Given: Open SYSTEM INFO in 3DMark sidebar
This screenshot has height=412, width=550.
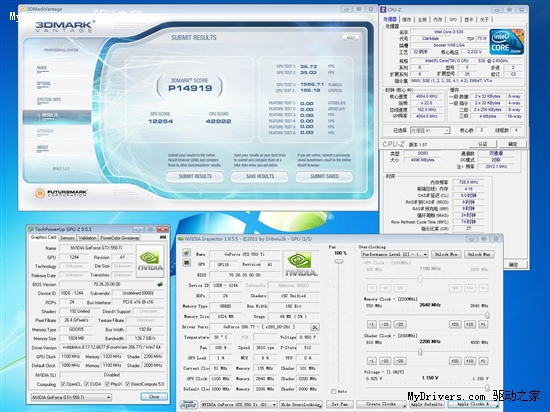Looking at the screenshot, I should click(x=49, y=100).
